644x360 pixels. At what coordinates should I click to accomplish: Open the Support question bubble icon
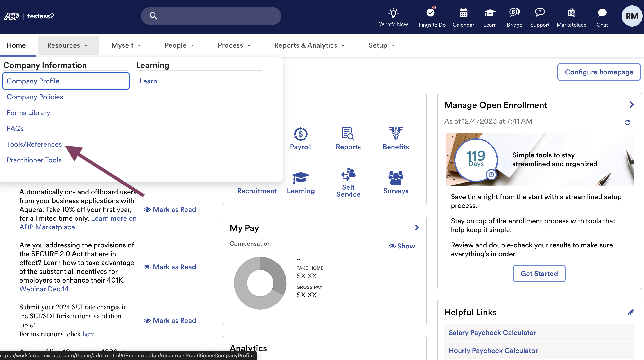click(540, 12)
